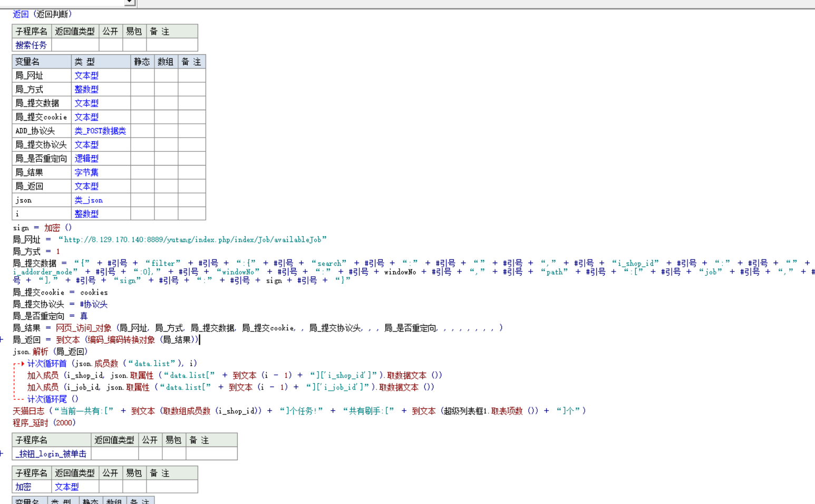This screenshot has width=815, height=504.
Task: Click the 类 型 header above 文本型 column
Action: (101, 62)
